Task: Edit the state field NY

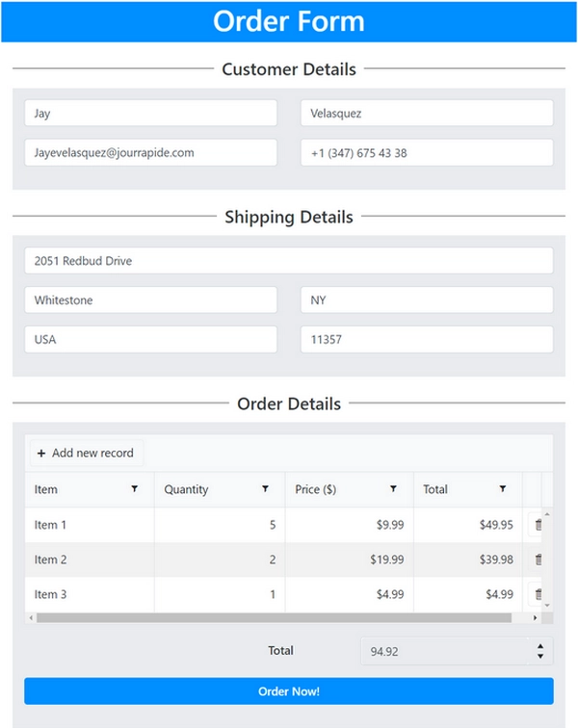Action: [427, 299]
